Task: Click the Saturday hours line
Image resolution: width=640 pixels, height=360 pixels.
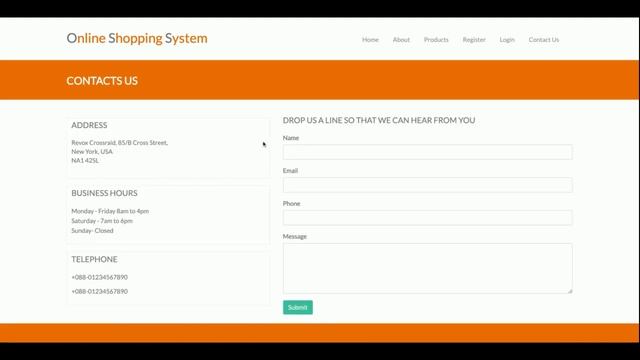Action: coord(102,221)
